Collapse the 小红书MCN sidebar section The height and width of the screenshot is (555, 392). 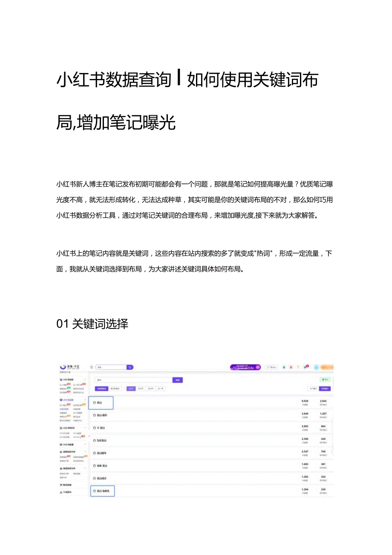point(85,428)
